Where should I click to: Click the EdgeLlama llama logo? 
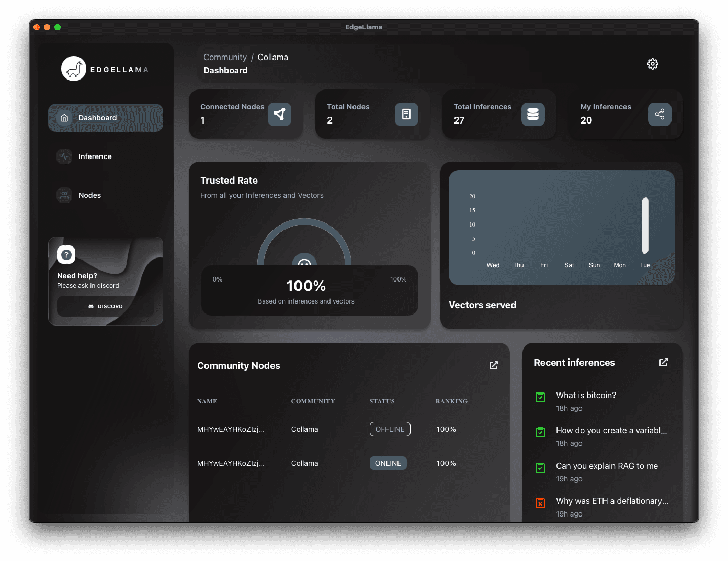click(x=74, y=69)
